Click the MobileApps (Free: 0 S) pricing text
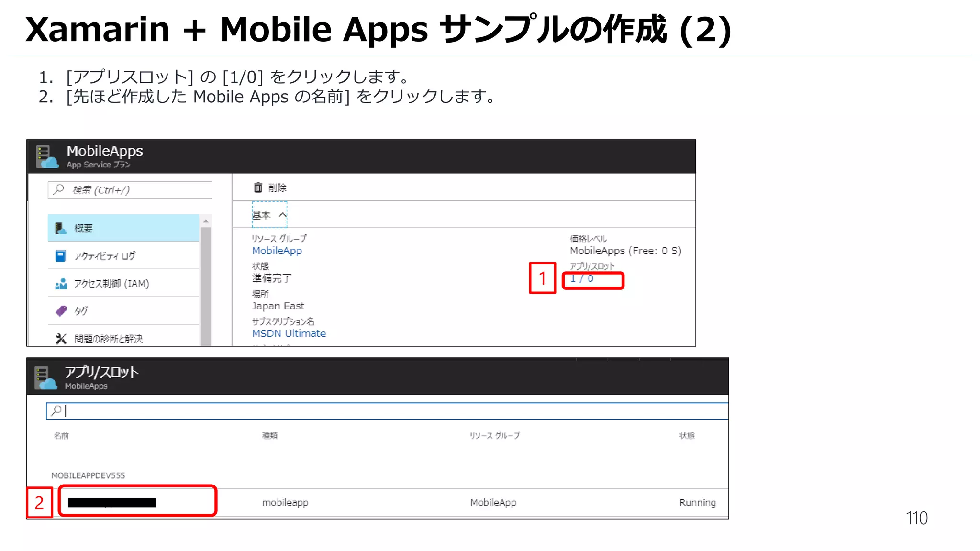 (625, 251)
